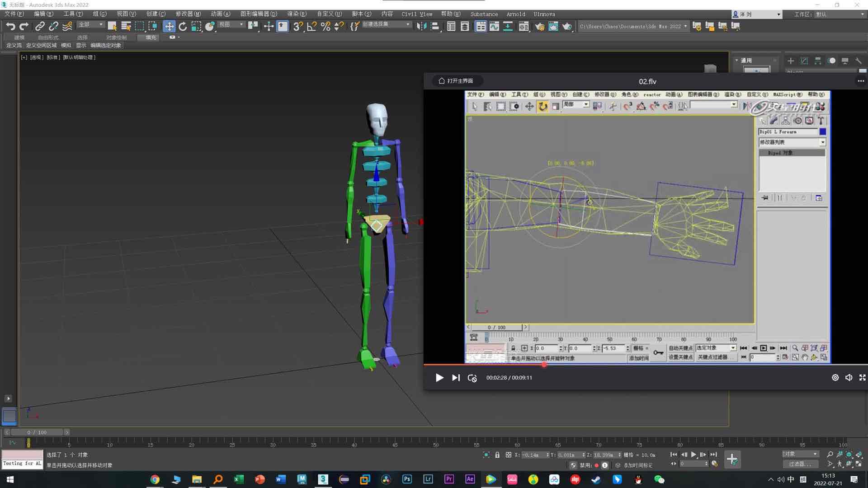Open the 修改器(M) menu
The height and width of the screenshot is (488, 868).
[188, 14]
